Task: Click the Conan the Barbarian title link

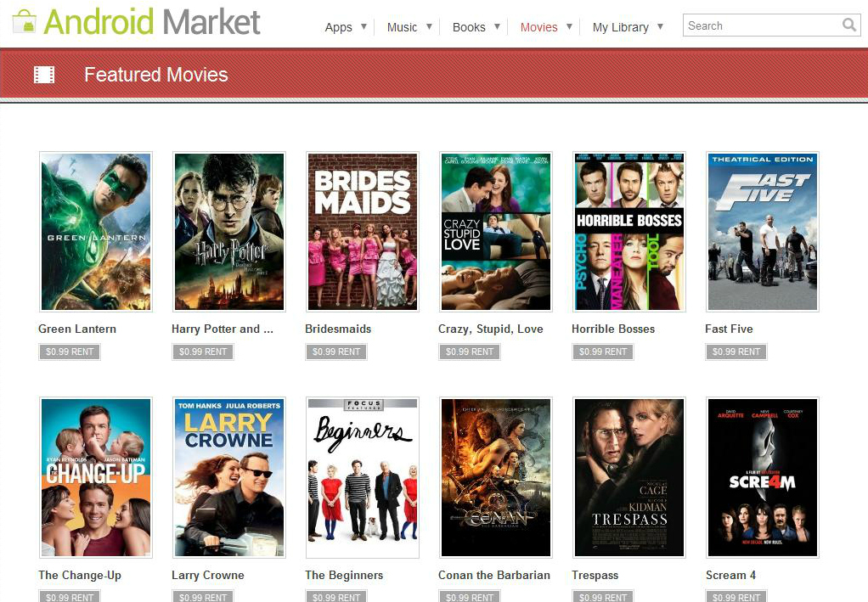Action: 494,575
